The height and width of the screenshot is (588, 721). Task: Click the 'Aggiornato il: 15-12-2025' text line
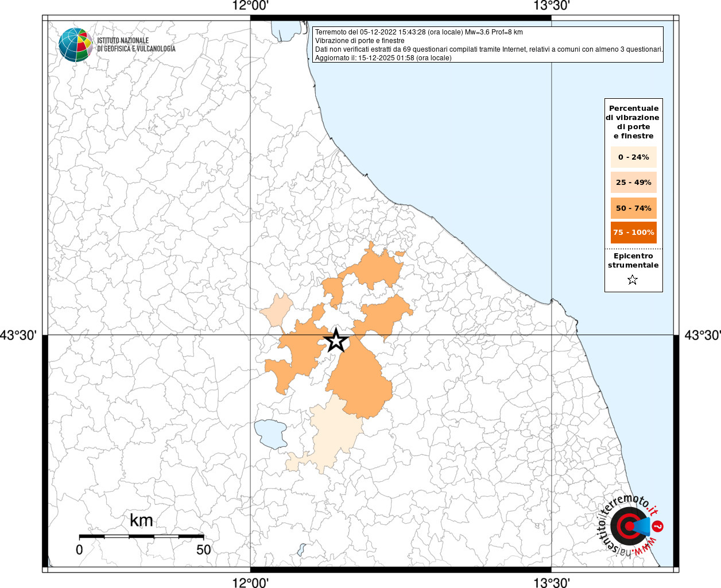383,58
